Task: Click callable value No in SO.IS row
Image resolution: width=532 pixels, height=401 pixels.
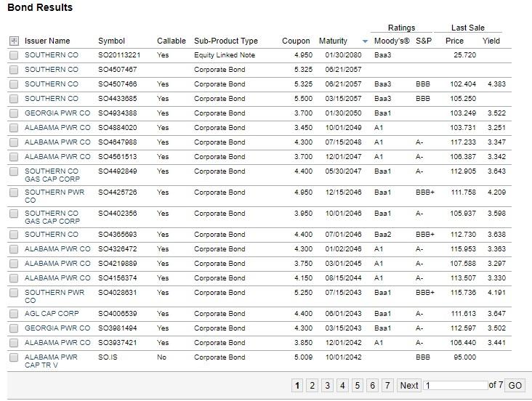Action: (x=162, y=357)
